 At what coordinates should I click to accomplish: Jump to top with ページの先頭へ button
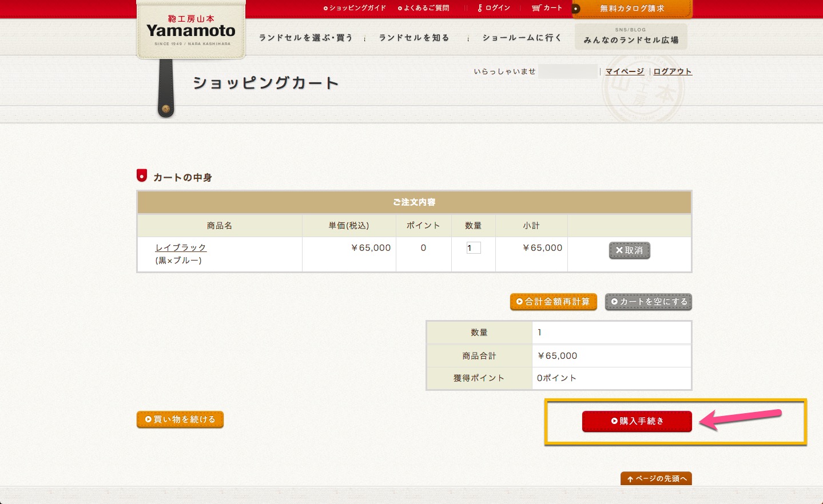(x=656, y=479)
